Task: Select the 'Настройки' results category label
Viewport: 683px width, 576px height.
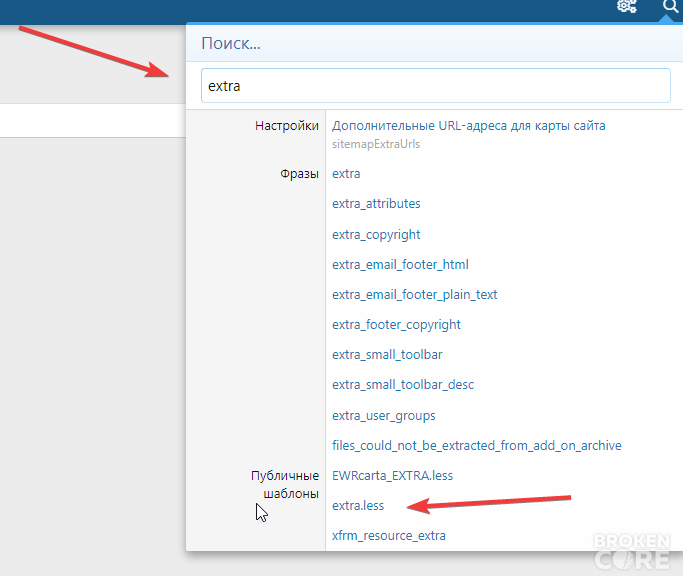Action: coord(287,125)
